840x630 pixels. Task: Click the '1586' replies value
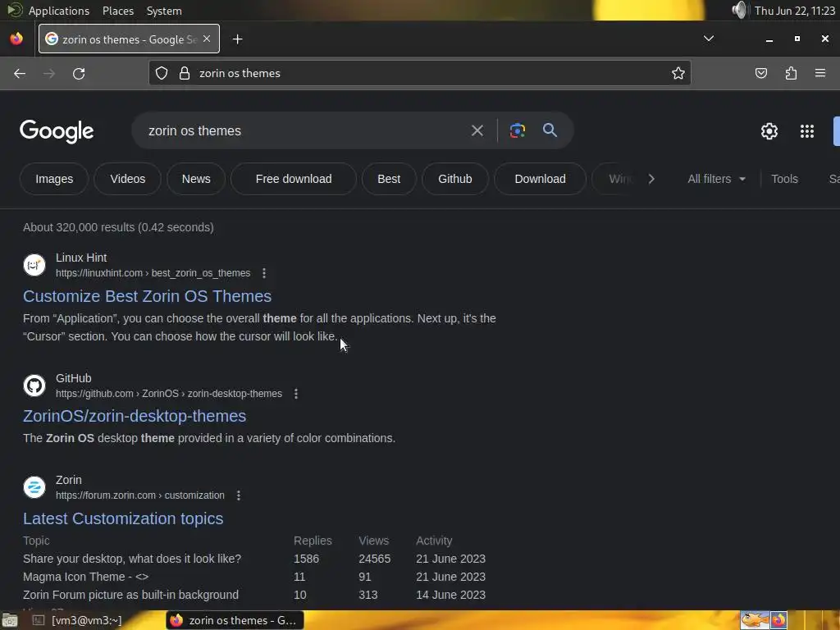pyautogui.click(x=306, y=559)
